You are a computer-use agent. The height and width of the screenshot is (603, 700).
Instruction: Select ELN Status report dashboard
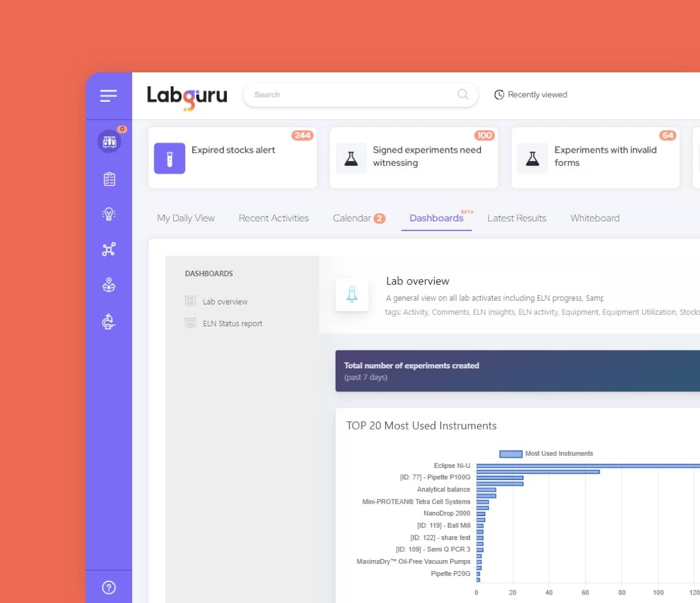click(x=232, y=323)
